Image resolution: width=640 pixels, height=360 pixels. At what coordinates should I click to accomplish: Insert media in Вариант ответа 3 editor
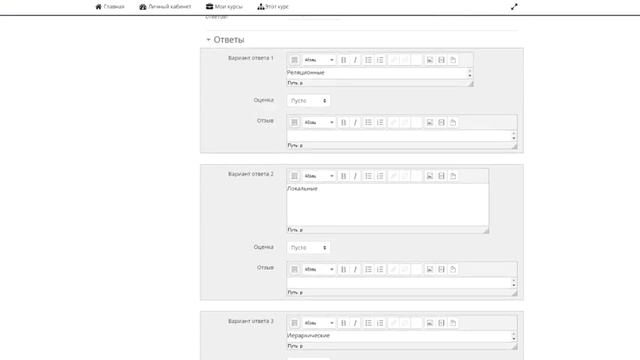point(441,323)
